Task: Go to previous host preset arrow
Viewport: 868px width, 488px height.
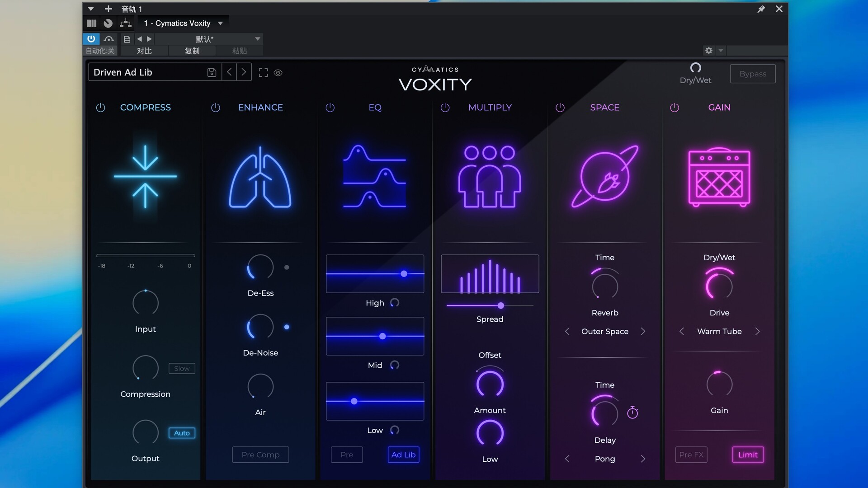Action: tap(139, 39)
